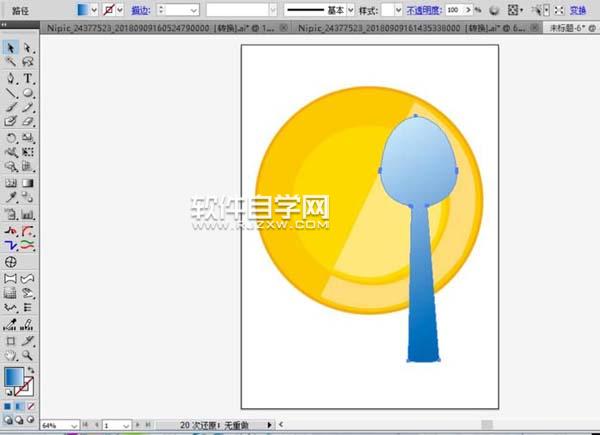Select the Pen tool
The height and width of the screenshot is (435, 600).
[10, 77]
